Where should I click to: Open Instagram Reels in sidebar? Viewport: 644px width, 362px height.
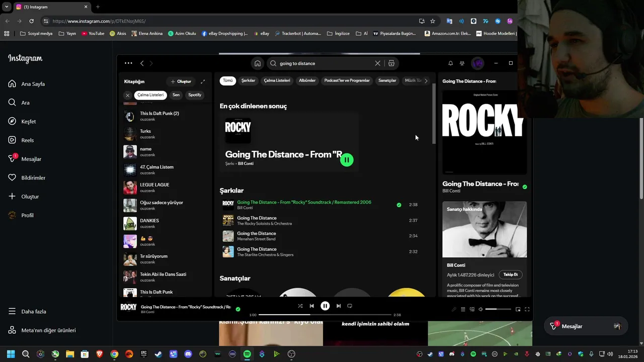click(21, 140)
